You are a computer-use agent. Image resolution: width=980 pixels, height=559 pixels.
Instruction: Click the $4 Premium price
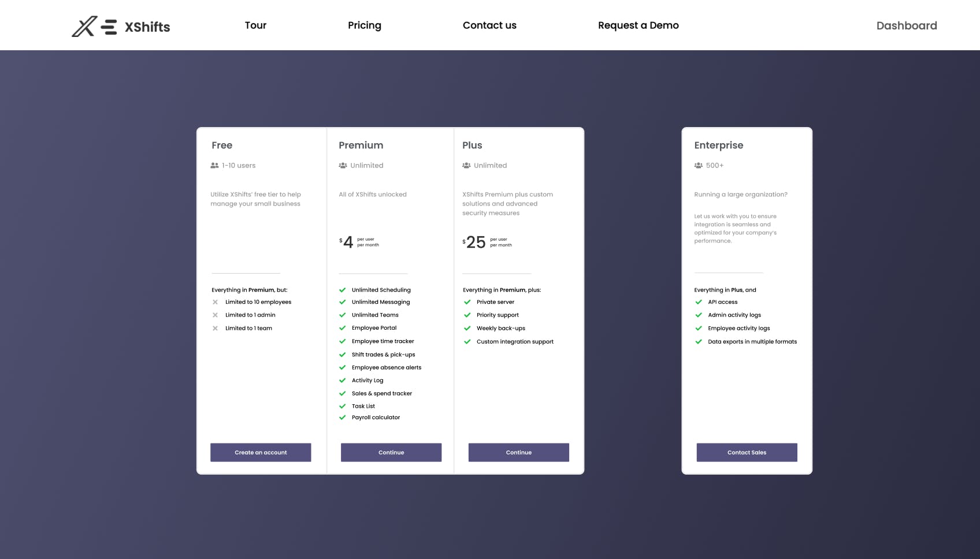click(346, 242)
